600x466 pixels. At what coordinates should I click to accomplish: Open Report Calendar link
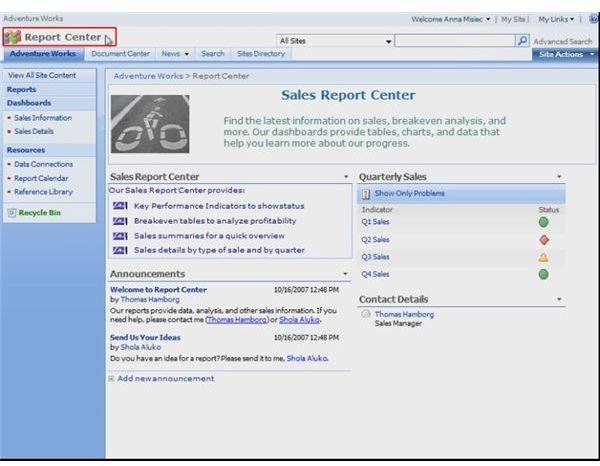pos(41,178)
